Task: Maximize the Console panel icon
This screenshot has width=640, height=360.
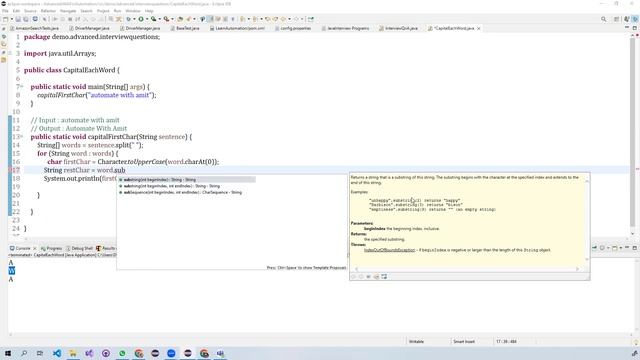Action: tap(635, 248)
